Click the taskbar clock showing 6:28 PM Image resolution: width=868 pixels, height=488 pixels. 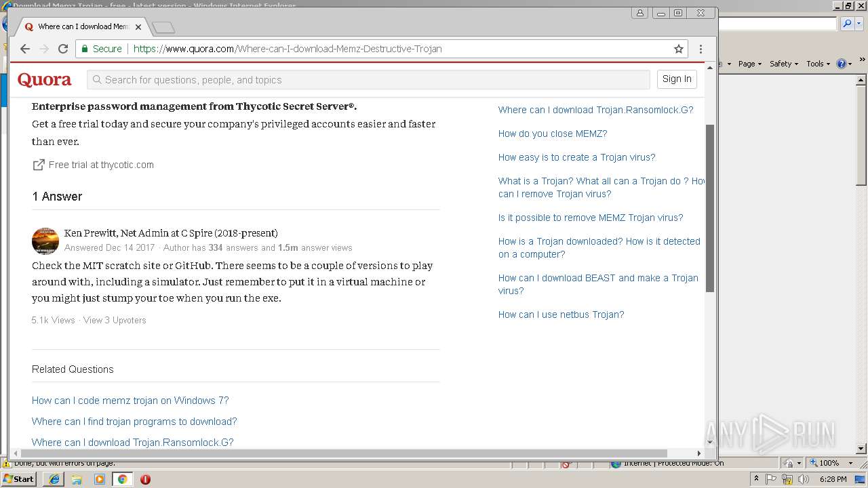coord(833,479)
